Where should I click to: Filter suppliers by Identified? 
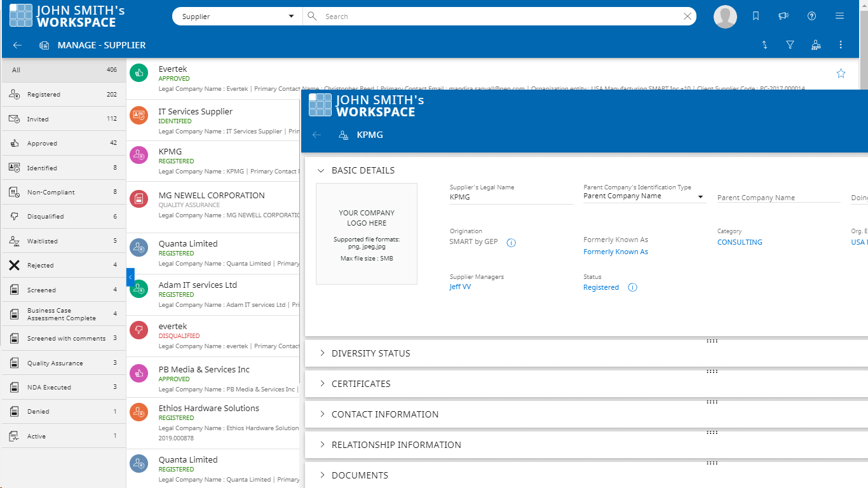(x=64, y=168)
